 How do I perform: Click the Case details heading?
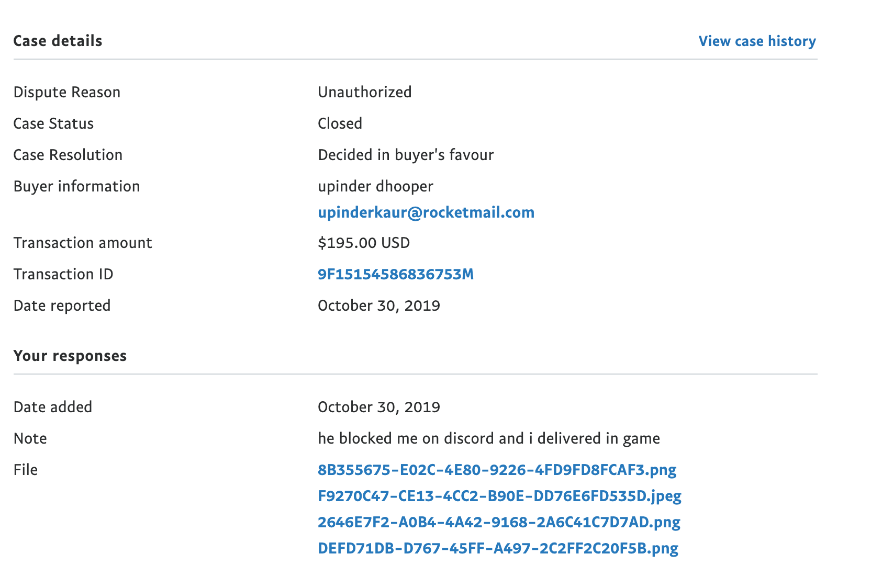(x=58, y=41)
